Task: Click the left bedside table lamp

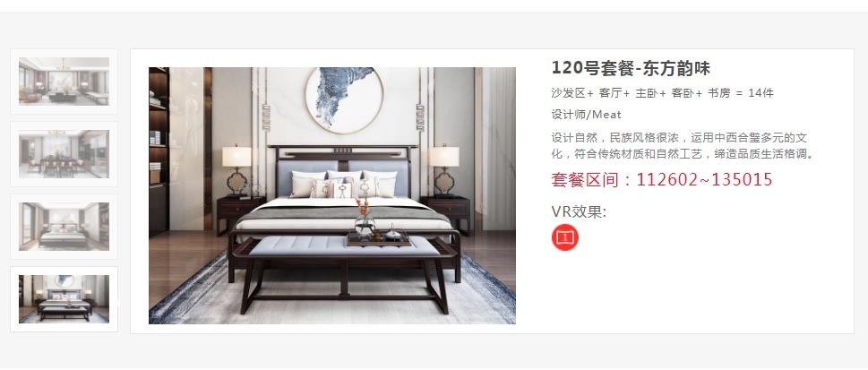Action: click(236, 169)
